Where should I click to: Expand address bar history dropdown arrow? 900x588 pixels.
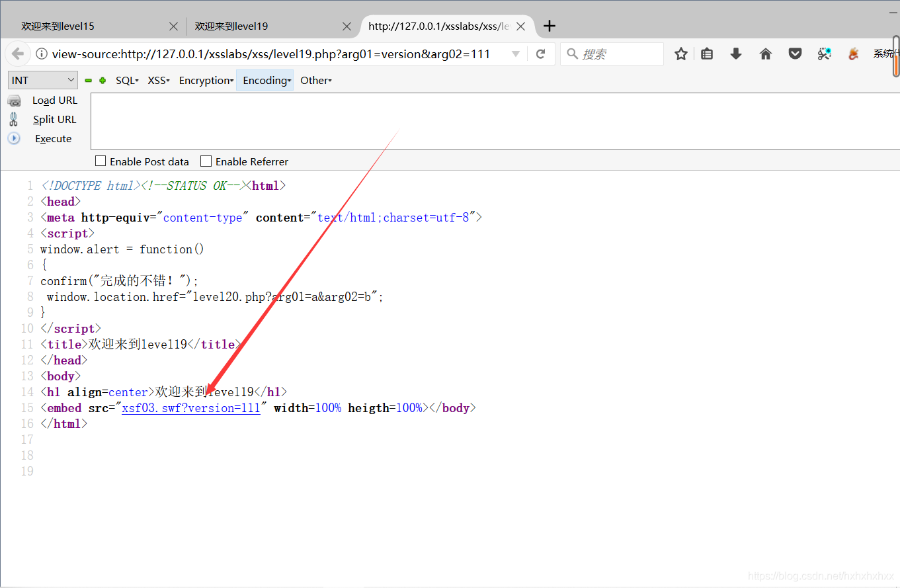click(x=516, y=54)
